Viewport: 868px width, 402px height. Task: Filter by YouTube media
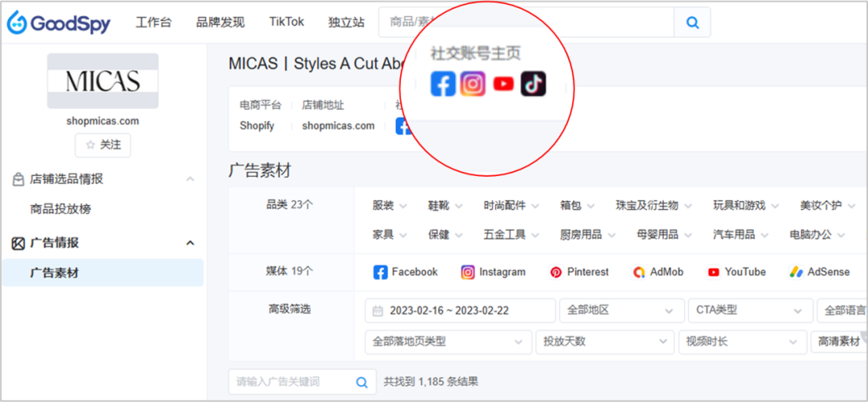pyautogui.click(x=737, y=272)
